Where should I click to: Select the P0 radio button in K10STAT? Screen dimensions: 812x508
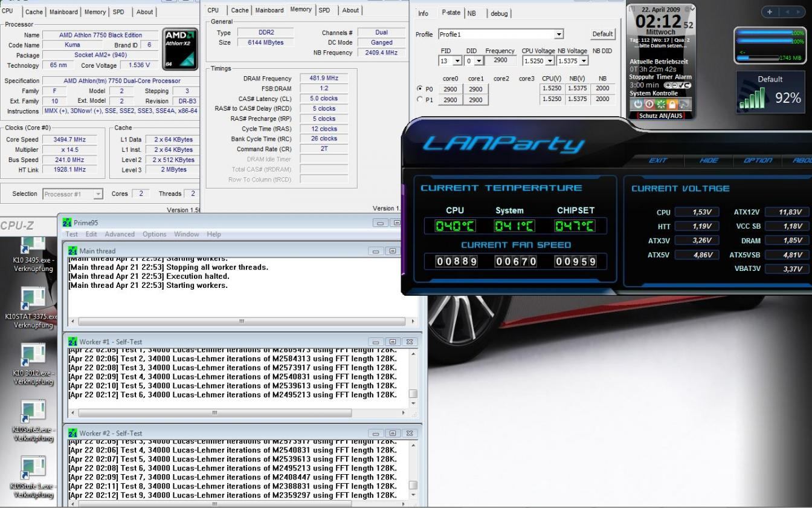(x=420, y=88)
